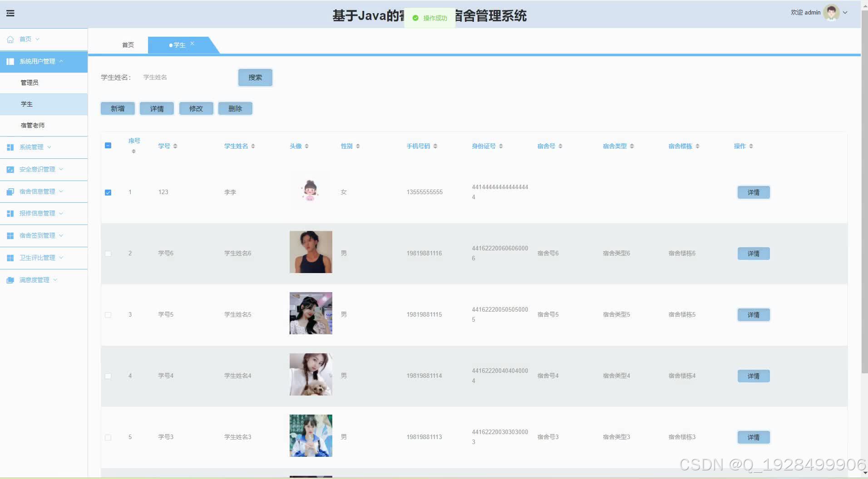The image size is (868, 479).
Task: Open 学生 in the sidebar submenu
Action: click(x=44, y=104)
